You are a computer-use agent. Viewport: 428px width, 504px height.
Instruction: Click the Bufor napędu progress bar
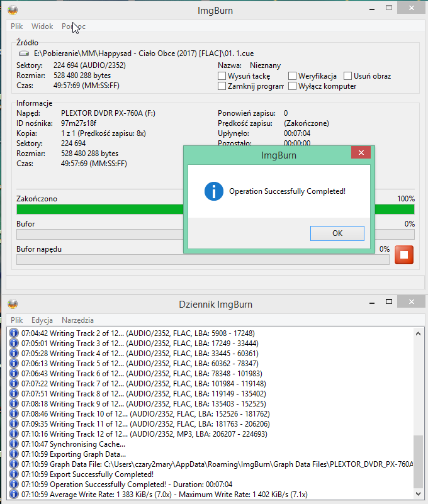203,260
